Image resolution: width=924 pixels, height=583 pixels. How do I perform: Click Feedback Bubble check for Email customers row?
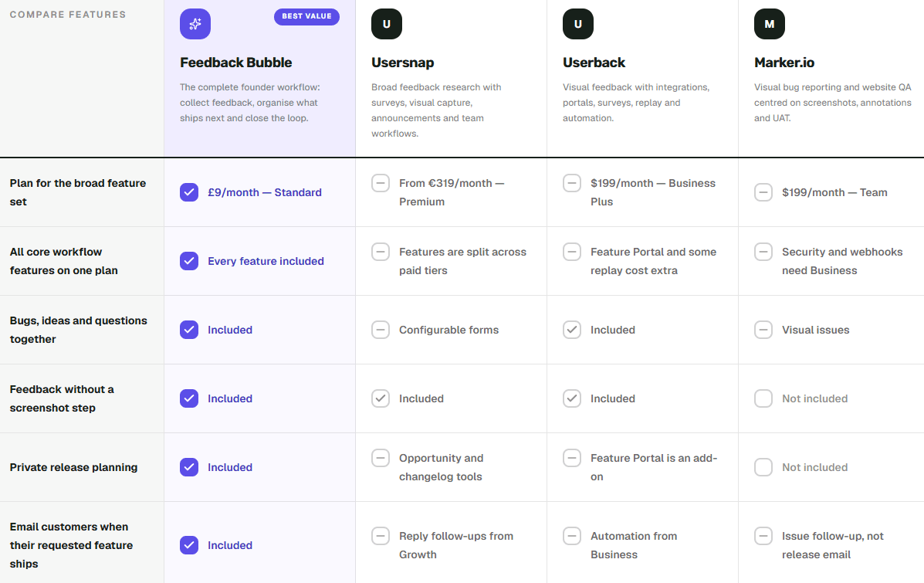pyautogui.click(x=189, y=545)
